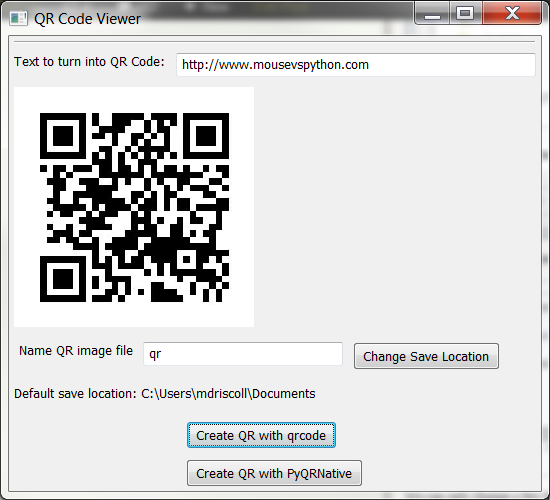Click the "QR Code Viewer" title bar text
The height and width of the screenshot is (500, 550).
coord(87,19)
